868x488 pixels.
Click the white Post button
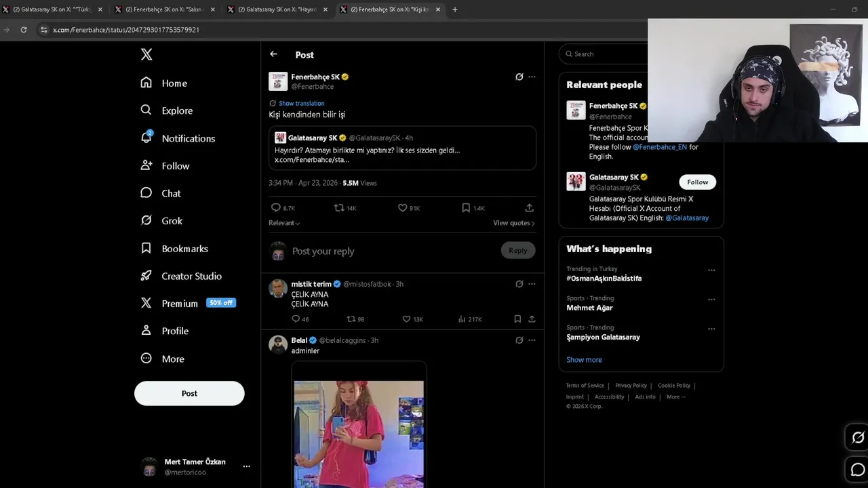[189, 393]
